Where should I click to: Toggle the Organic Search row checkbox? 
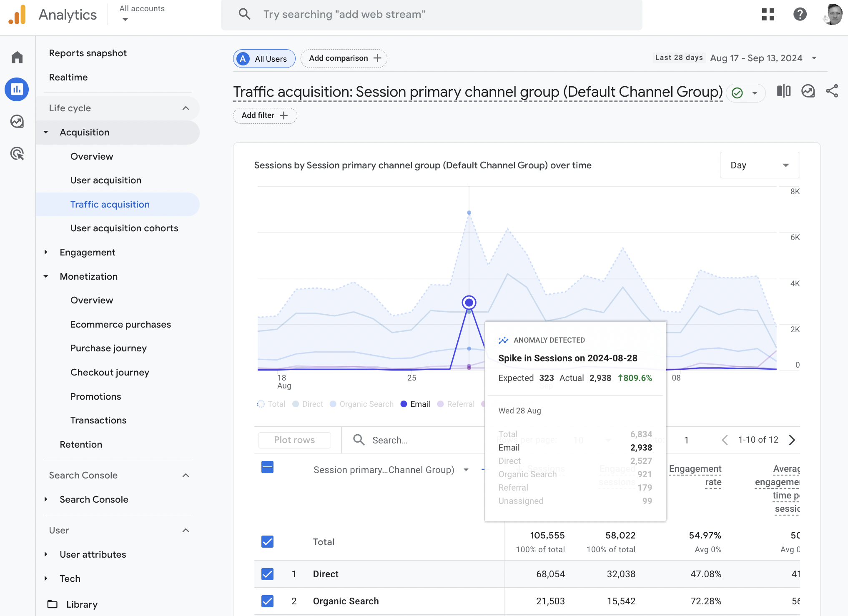pos(267,601)
